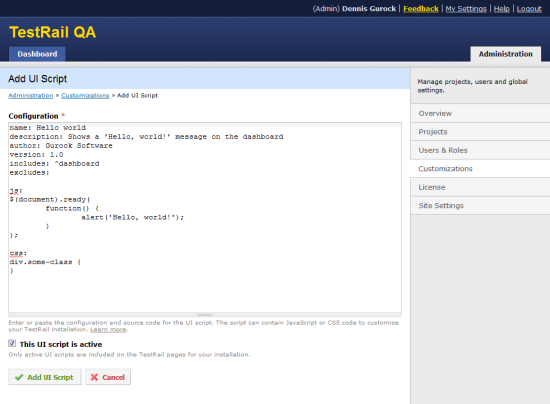Open the Administration tab
The height and width of the screenshot is (404, 550).
(x=505, y=54)
